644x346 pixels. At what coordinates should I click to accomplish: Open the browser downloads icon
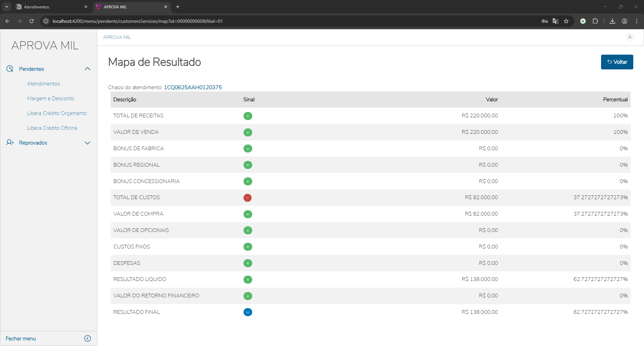tap(612, 21)
